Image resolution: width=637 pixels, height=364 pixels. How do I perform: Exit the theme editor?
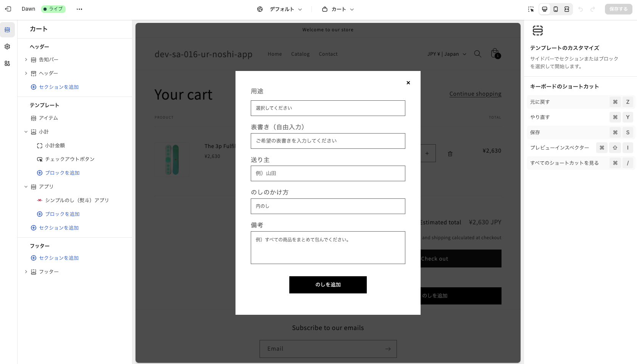coord(8,9)
